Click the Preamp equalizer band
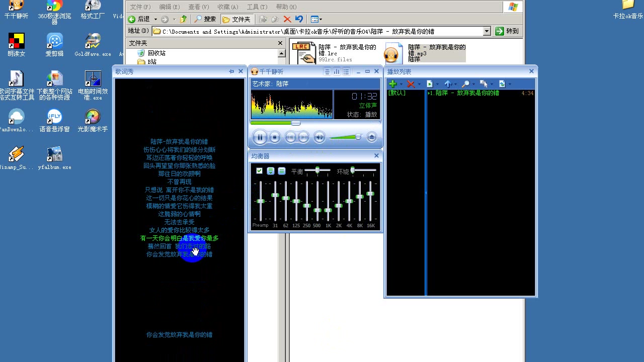Image resolution: width=644 pixels, height=362 pixels. coord(260,201)
